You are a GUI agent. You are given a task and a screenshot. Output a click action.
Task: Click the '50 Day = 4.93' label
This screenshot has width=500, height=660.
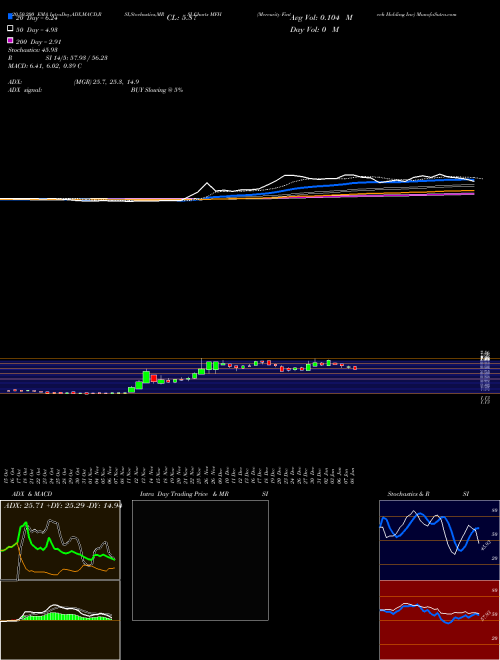click(37, 30)
